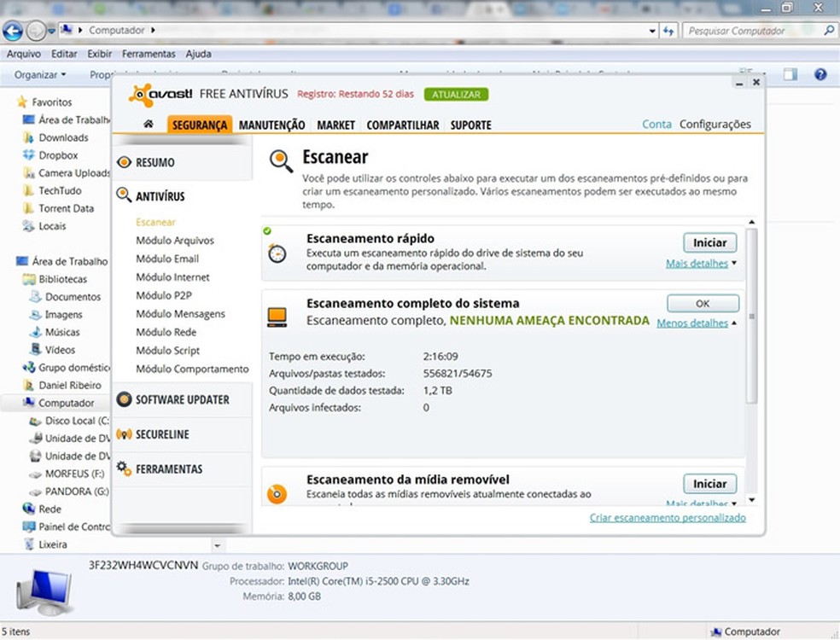The width and height of the screenshot is (840, 640).
Task: Open the Suporte tab
Action: click(x=471, y=125)
